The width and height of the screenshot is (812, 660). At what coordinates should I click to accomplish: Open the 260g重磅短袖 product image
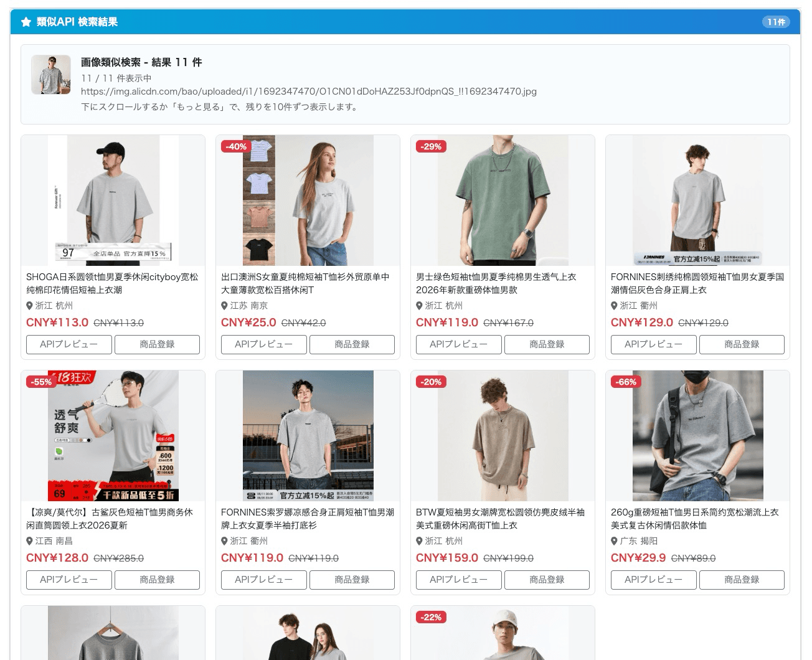(x=697, y=436)
